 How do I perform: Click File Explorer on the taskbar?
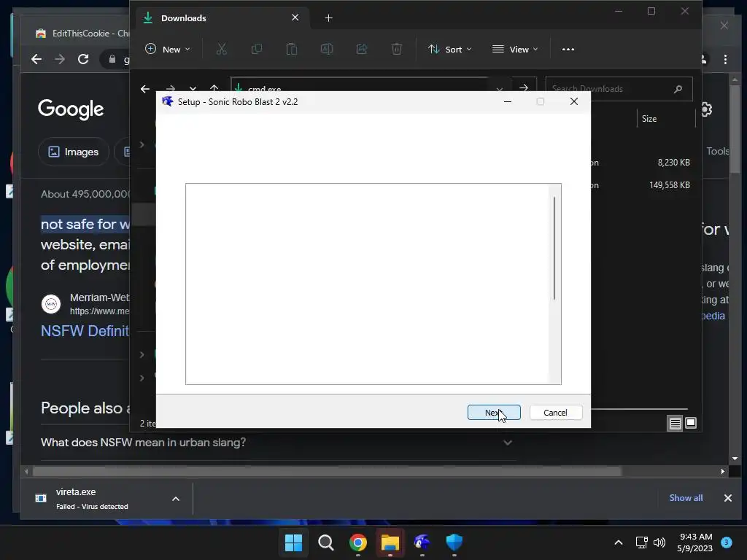click(x=390, y=542)
